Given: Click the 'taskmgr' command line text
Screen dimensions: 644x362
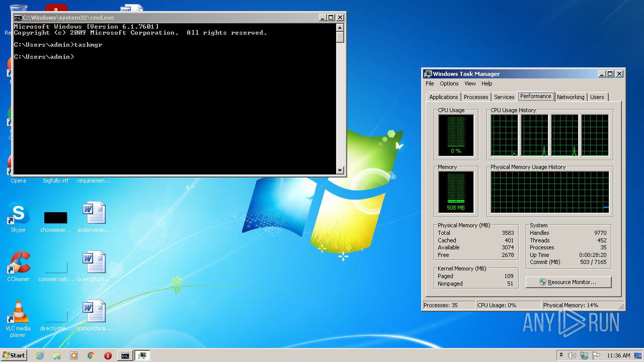Looking at the screenshot, I should [88, 45].
